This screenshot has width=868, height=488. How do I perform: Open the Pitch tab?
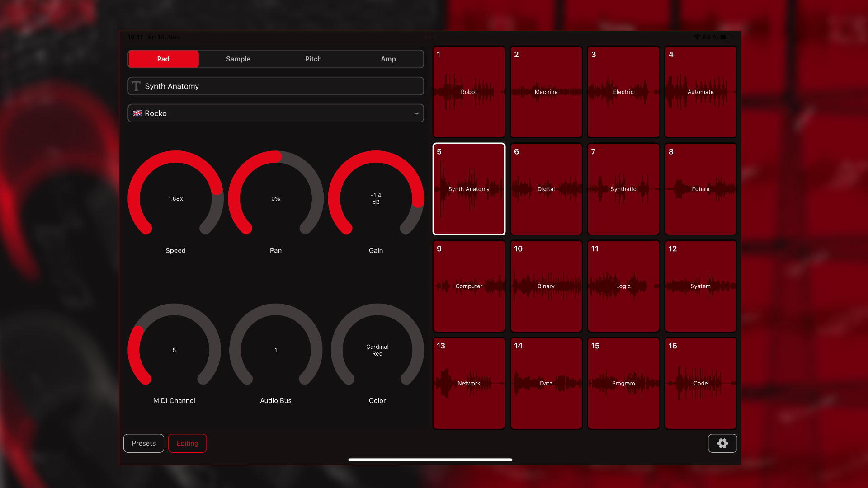point(313,59)
